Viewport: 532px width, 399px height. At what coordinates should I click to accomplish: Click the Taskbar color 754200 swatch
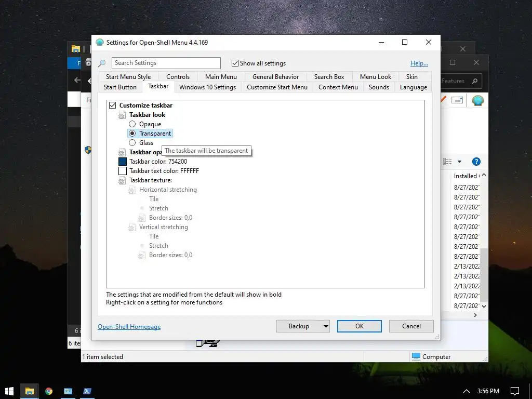pos(123,162)
